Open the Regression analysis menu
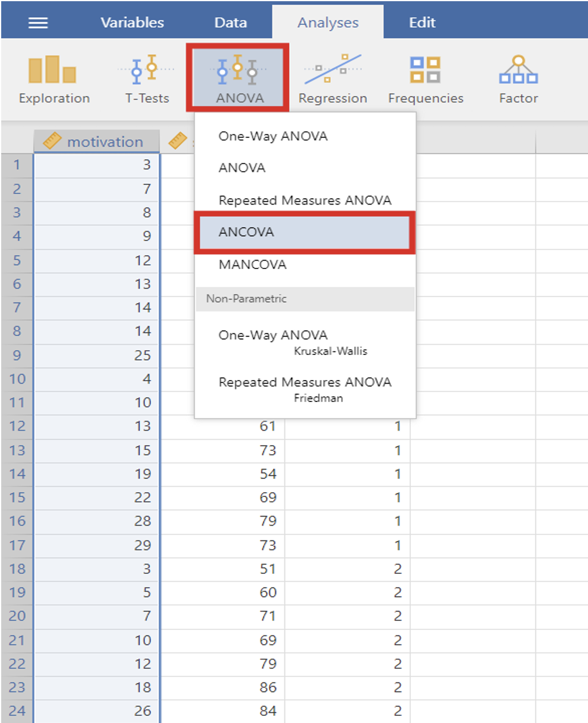The height and width of the screenshot is (723, 588). click(x=333, y=79)
